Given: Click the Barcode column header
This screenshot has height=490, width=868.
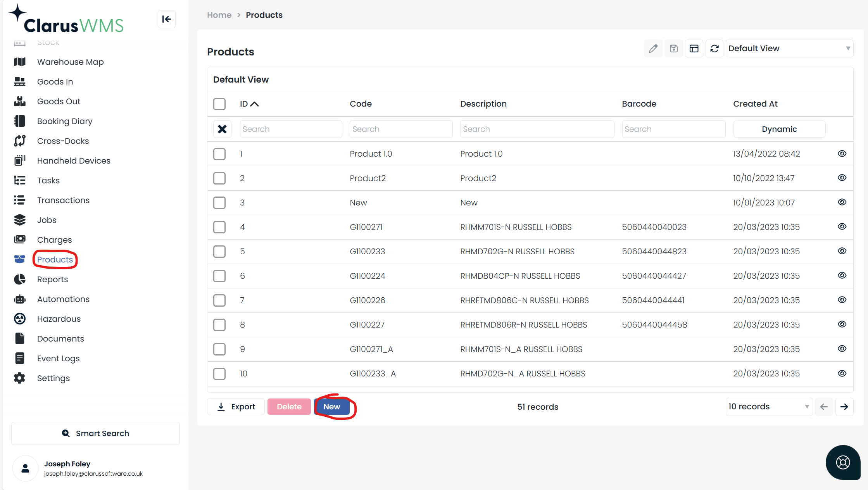Looking at the screenshot, I should click(639, 104).
